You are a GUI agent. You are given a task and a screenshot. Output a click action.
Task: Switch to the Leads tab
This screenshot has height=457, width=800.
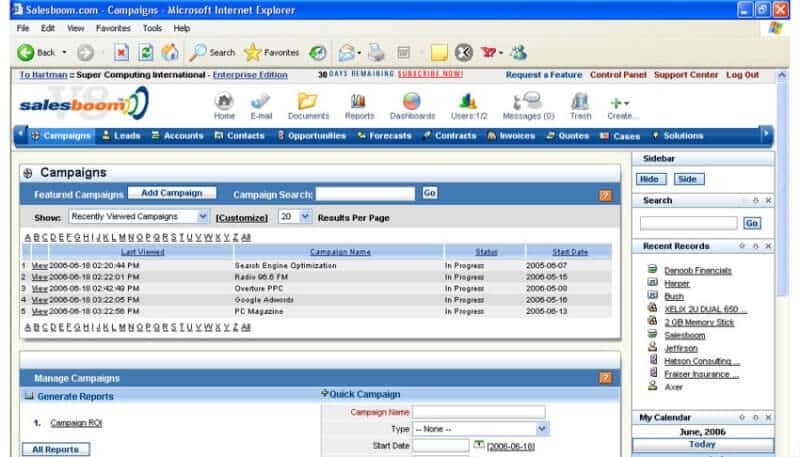click(x=121, y=136)
